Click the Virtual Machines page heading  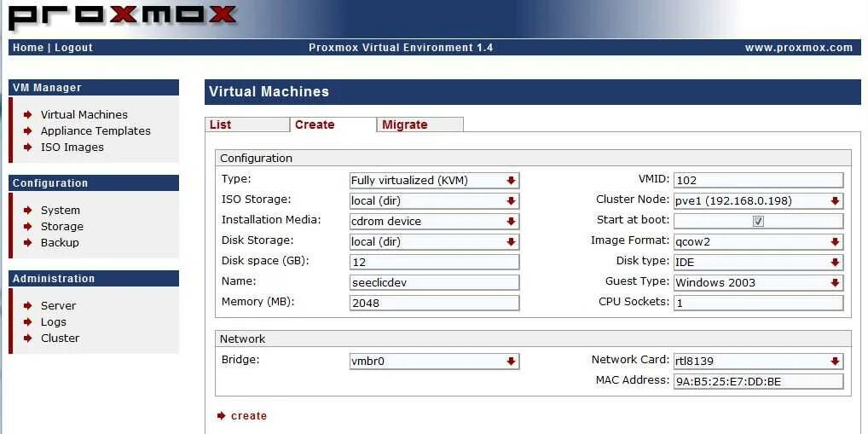pos(269,92)
